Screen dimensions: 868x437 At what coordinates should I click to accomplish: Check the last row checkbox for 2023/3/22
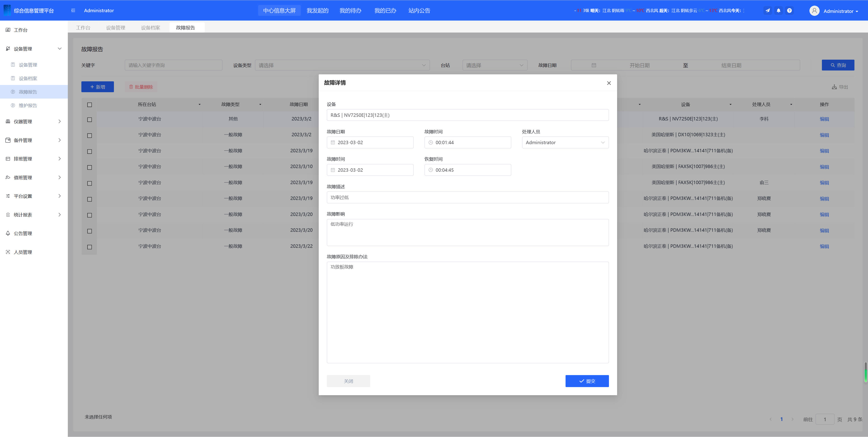coord(89,247)
